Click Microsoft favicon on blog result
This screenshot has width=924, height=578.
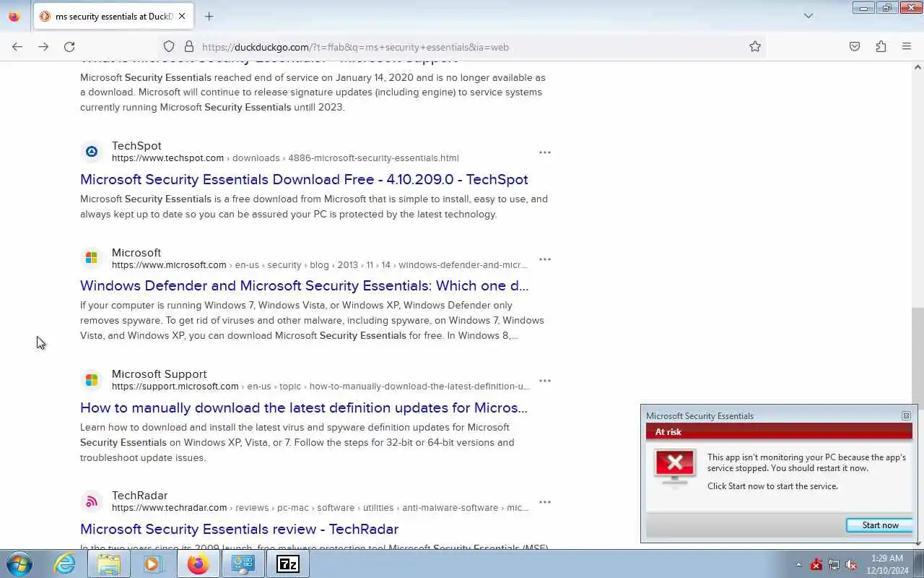tap(92, 259)
